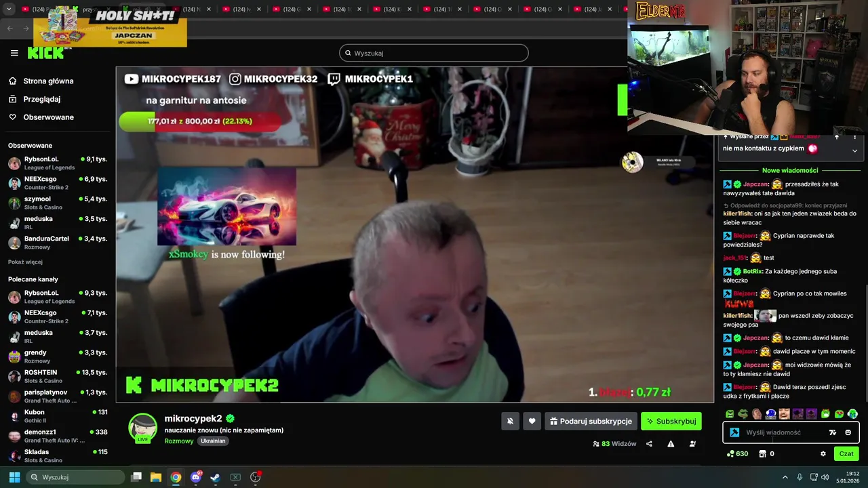Click the hammer badge in chat input
Image resolution: width=868 pixels, height=488 pixels.
(734, 432)
